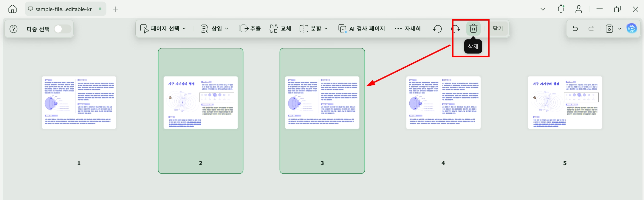Rotate pages clockwise
644x200 pixels.
pyautogui.click(x=456, y=29)
